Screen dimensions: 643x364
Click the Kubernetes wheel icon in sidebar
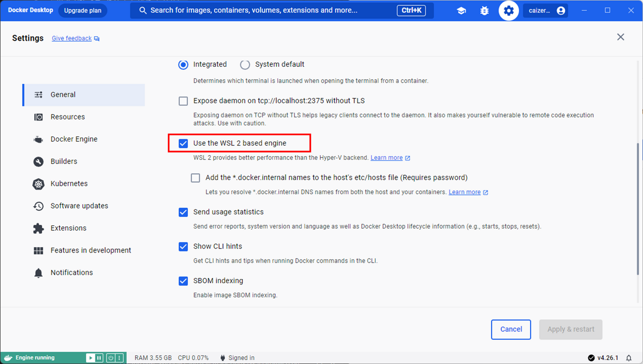pyautogui.click(x=39, y=184)
